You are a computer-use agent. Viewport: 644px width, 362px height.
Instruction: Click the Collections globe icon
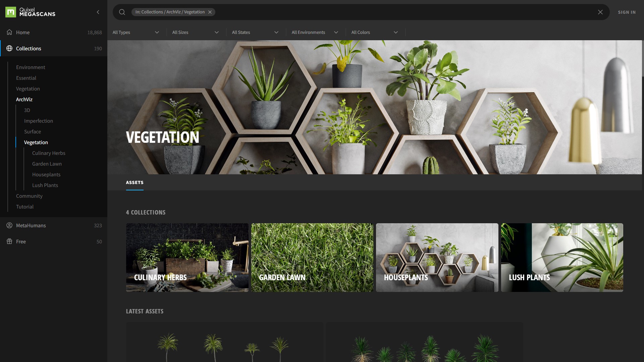pyautogui.click(x=9, y=48)
